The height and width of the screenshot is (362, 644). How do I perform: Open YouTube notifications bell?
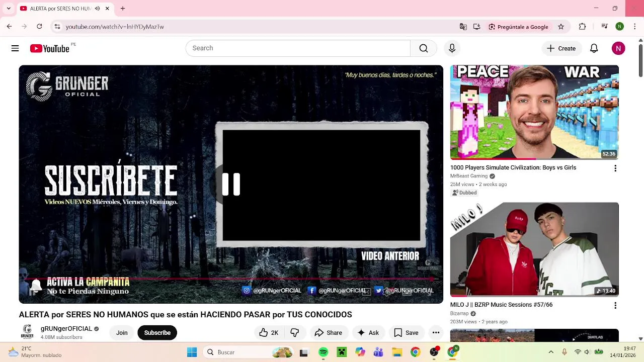tap(594, 48)
